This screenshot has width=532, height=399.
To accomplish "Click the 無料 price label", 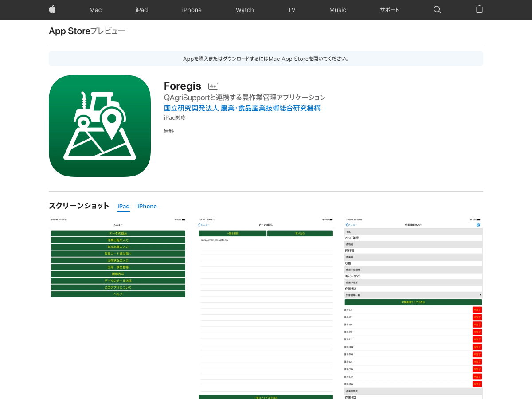I will (x=169, y=131).
